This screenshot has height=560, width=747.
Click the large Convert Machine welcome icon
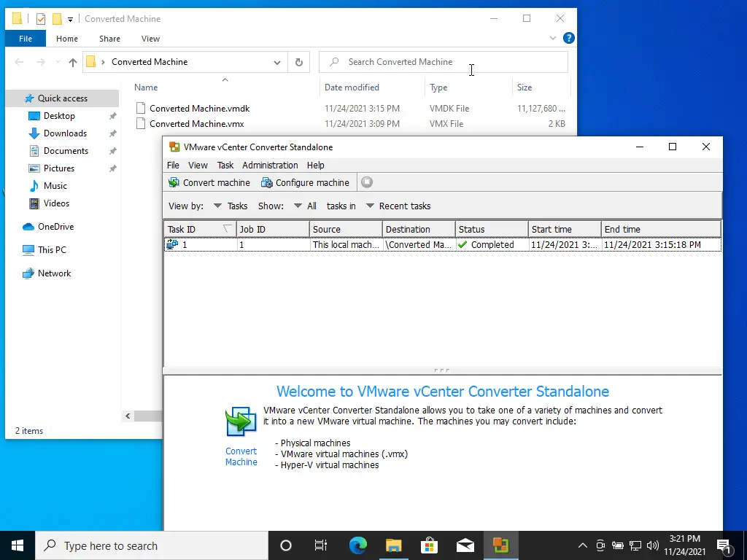tap(241, 421)
